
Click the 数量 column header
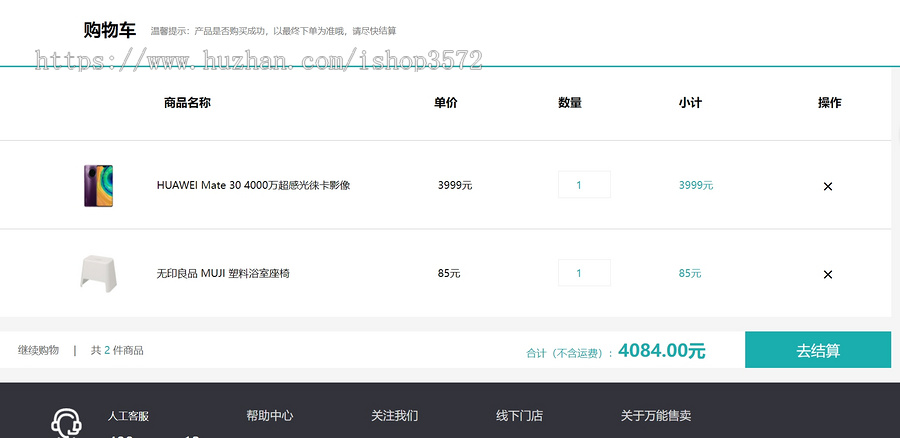click(570, 103)
